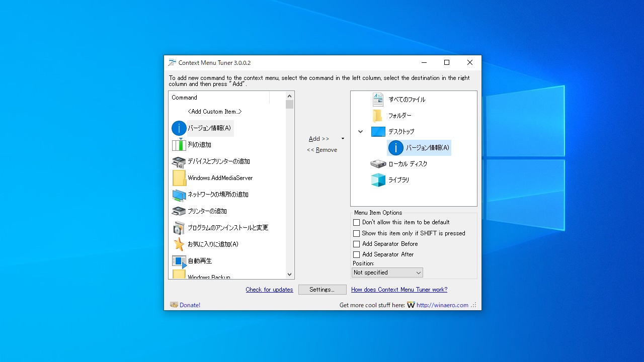The height and width of the screenshot is (362, 644).
Task: Open the Settings... button
Action: tap(323, 290)
